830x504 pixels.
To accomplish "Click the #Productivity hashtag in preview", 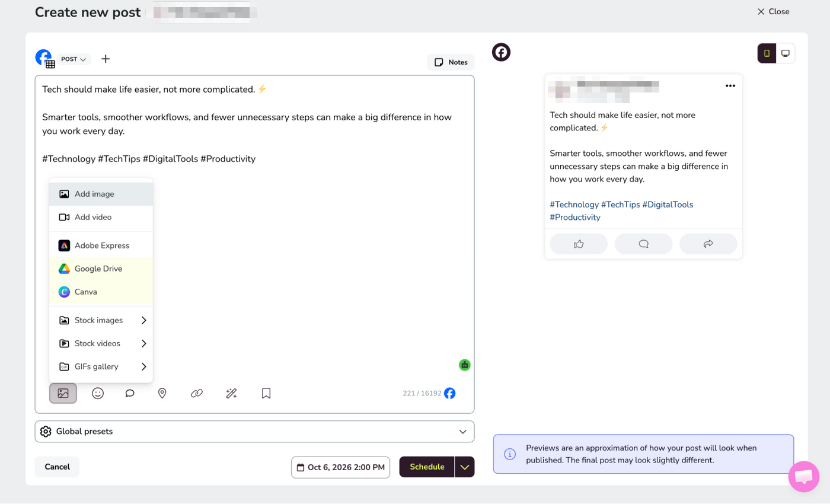I will 575,218.
